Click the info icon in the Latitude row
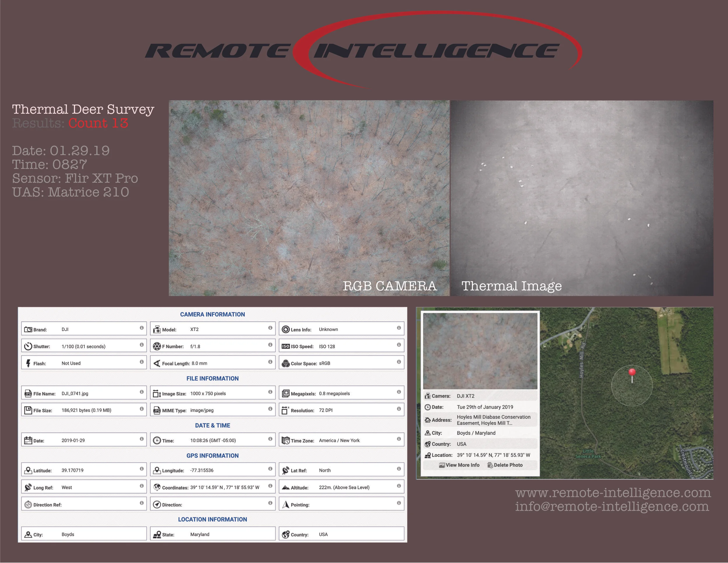Screen dimensions: 728x563 tap(142, 469)
